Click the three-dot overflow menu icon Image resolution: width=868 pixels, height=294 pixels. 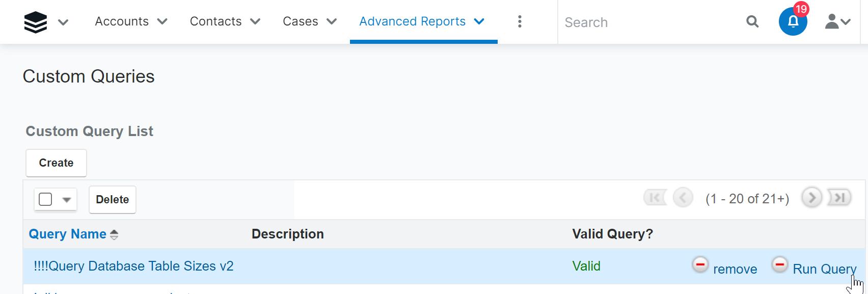pyautogui.click(x=520, y=21)
